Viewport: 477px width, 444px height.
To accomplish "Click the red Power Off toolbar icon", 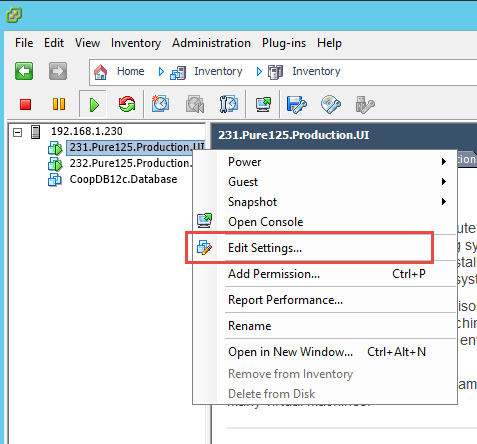I will 26,104.
